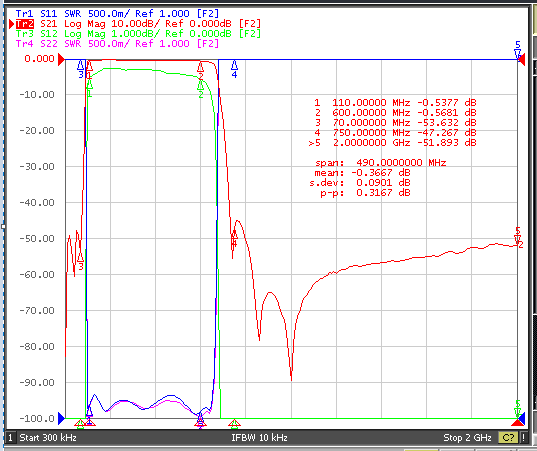
Task: Click the exclamation warning indicator
Action: [523, 438]
